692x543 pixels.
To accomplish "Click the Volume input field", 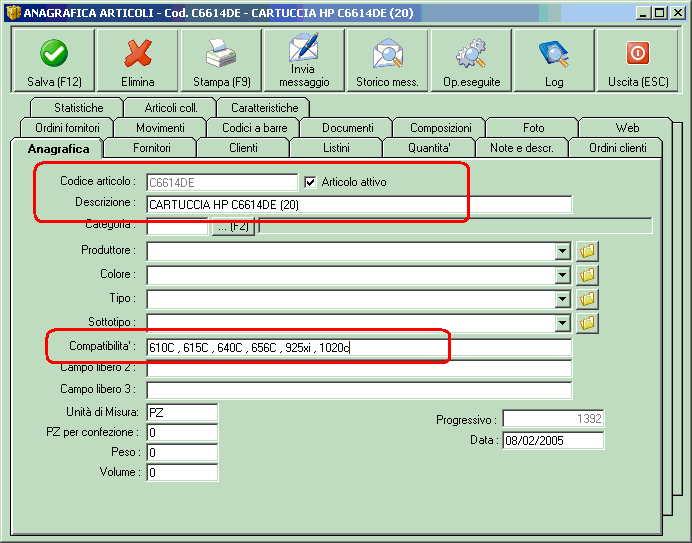I will pyautogui.click(x=182, y=472).
